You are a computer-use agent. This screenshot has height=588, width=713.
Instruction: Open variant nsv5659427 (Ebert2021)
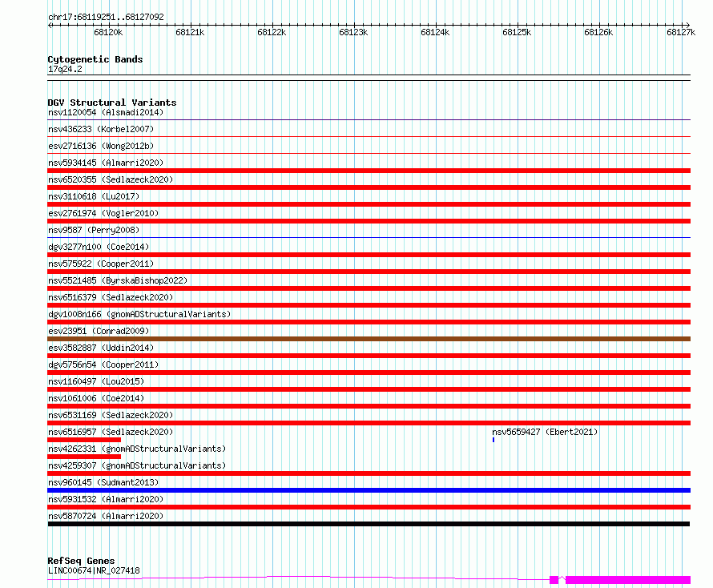click(545, 432)
